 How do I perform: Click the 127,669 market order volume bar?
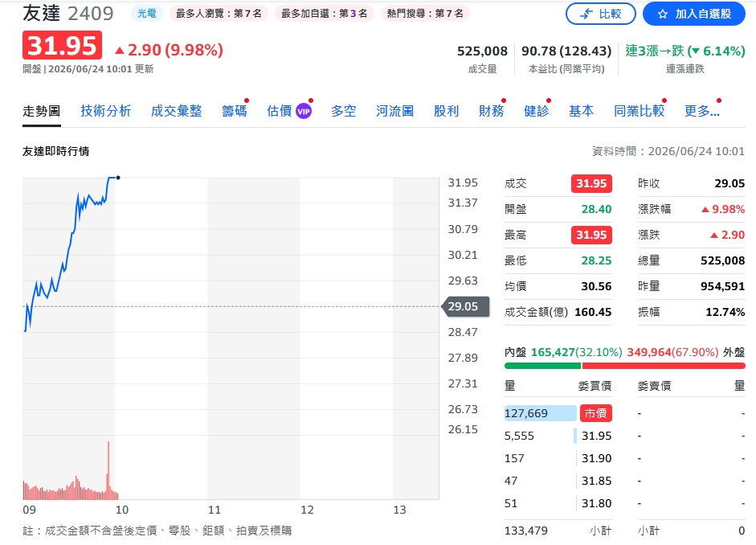pos(540,413)
